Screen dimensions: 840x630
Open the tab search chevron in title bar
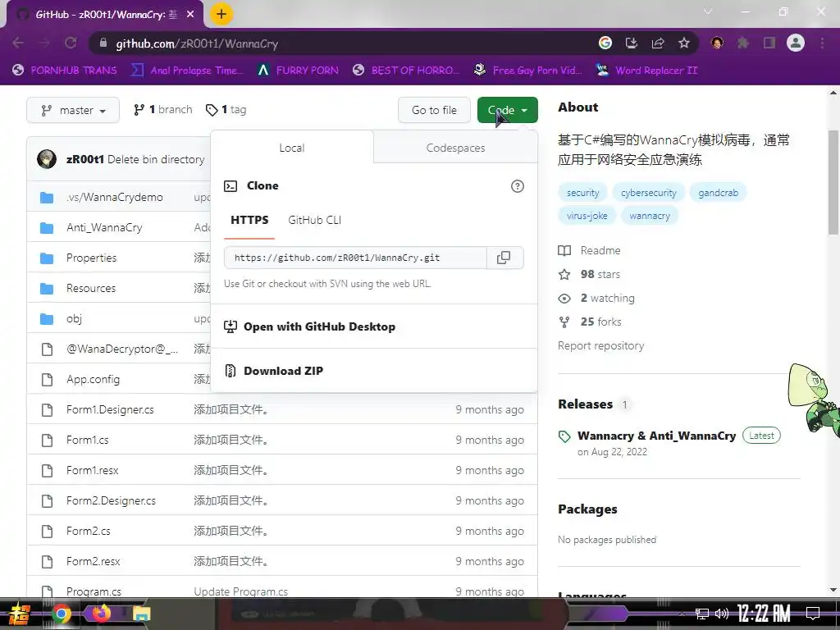tap(708, 11)
